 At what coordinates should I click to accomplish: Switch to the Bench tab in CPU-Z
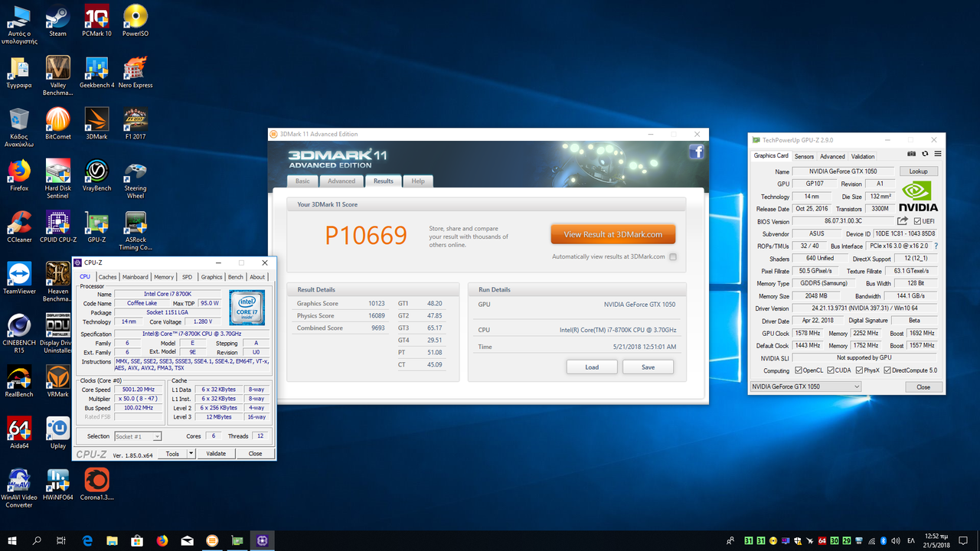(x=236, y=277)
